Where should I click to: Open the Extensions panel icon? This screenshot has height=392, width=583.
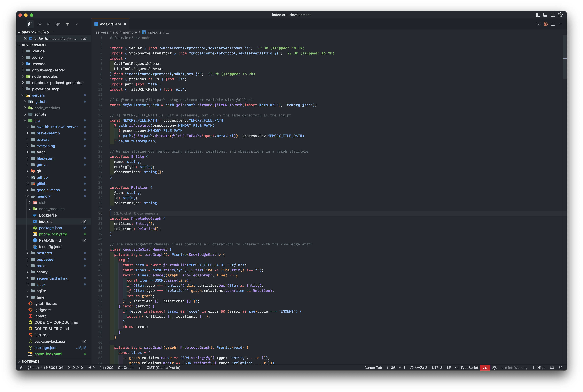58,24
